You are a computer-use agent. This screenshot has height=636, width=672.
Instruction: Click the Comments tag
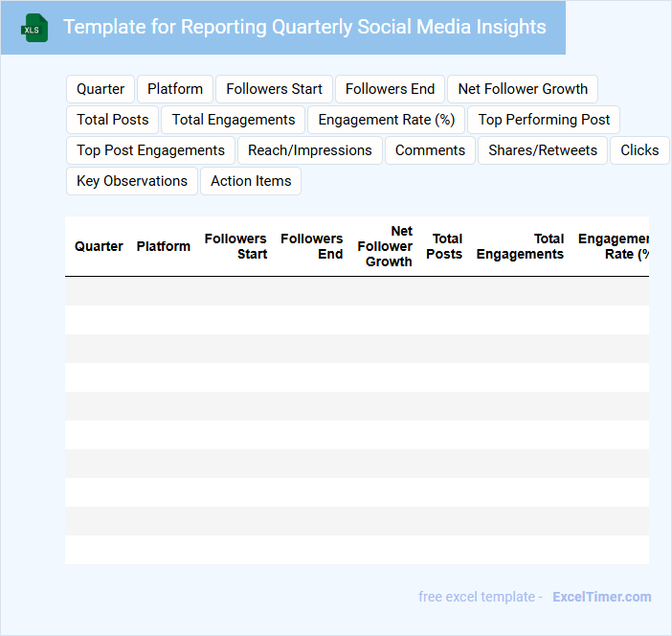(430, 150)
